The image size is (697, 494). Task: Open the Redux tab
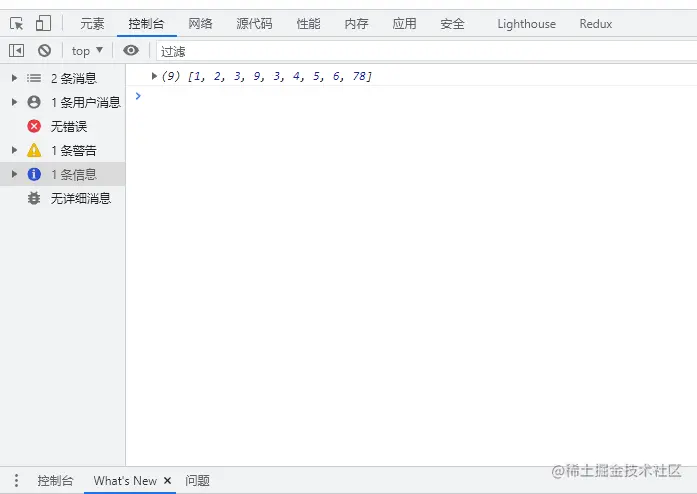tap(596, 24)
